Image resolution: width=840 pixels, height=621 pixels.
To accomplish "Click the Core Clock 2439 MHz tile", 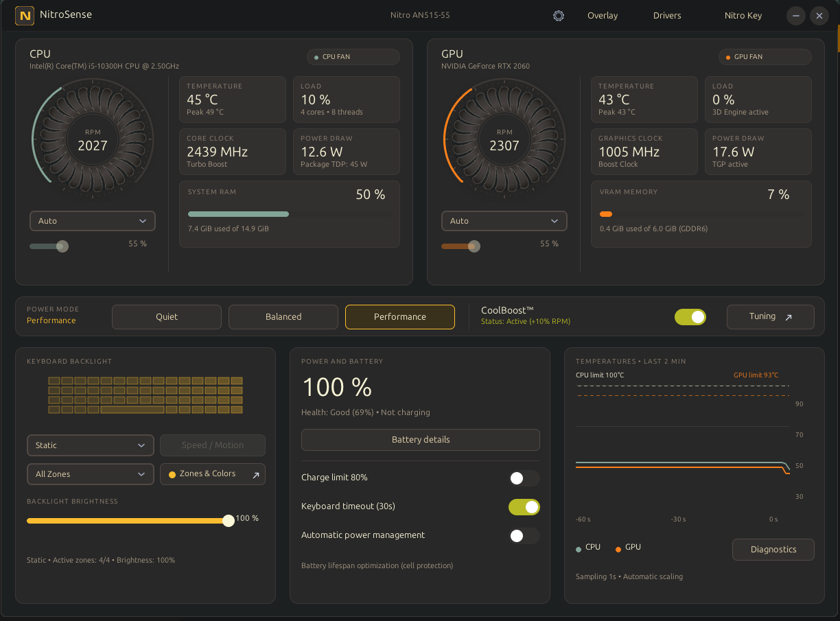I will [x=233, y=152].
